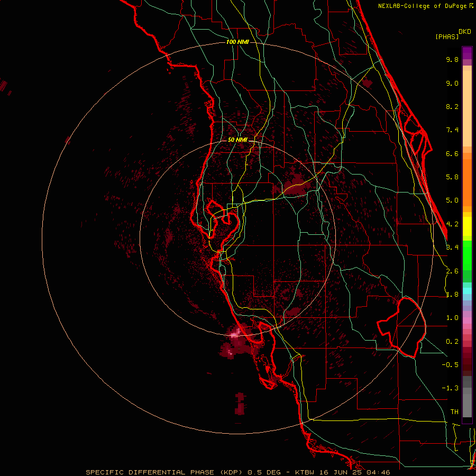Viewport: 476px width, 476px height.
Task: Click the 50 NMI range ring label
Action: 237,140
